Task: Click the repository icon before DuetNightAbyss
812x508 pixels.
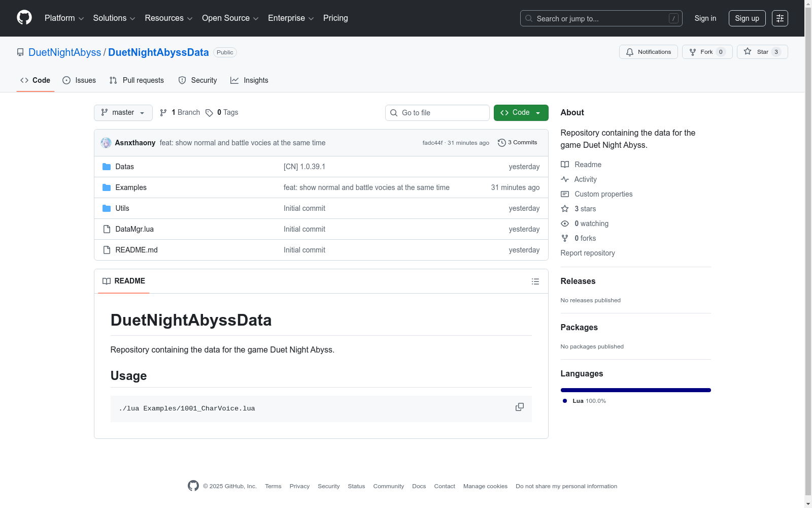Action: [20, 52]
